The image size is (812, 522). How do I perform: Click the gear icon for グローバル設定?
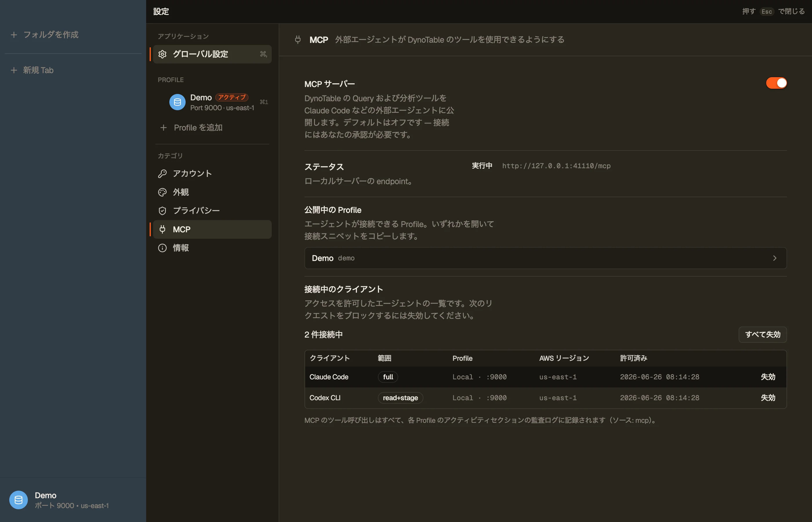click(x=162, y=54)
